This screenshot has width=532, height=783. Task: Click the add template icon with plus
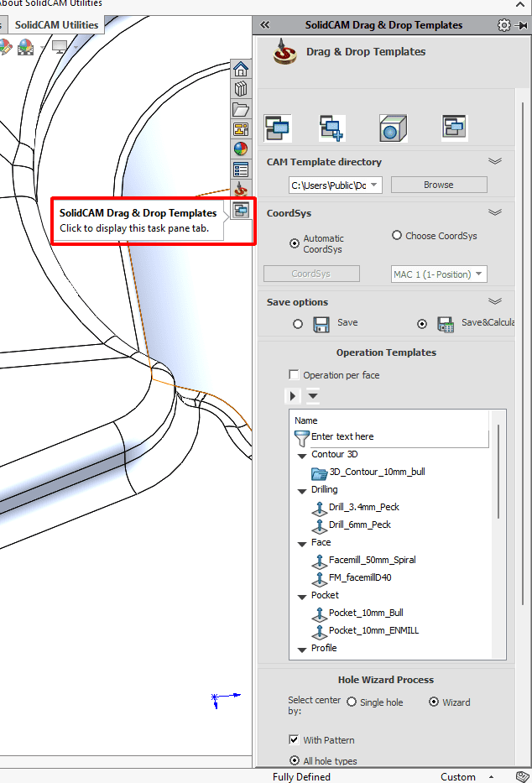point(332,128)
